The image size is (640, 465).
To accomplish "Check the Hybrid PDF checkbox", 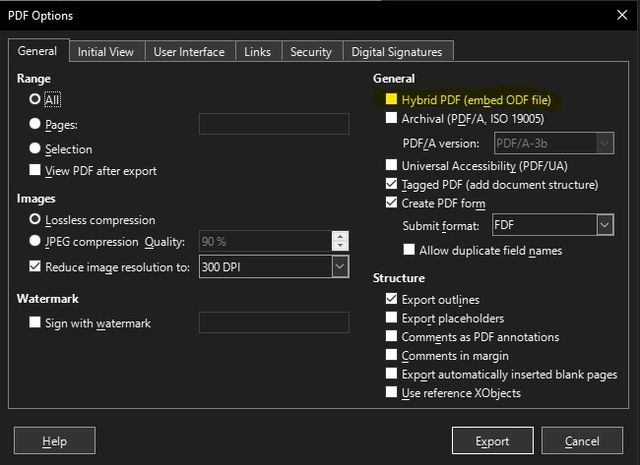I will tap(392, 100).
